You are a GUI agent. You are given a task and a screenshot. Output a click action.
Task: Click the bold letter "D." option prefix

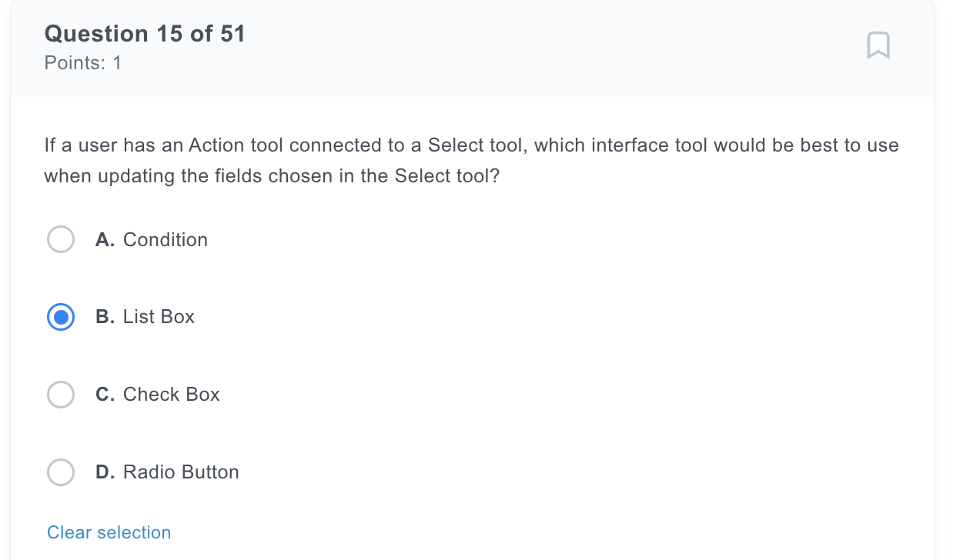(105, 472)
